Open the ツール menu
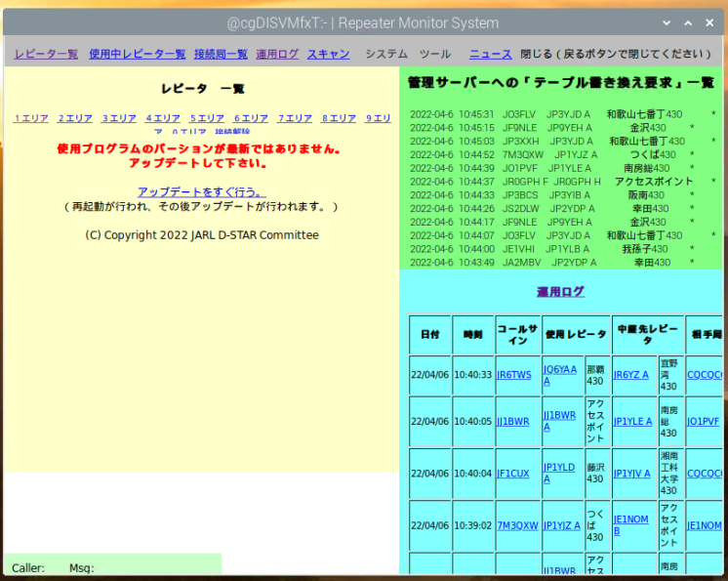Viewport: 728px width, 581px height. (435, 54)
